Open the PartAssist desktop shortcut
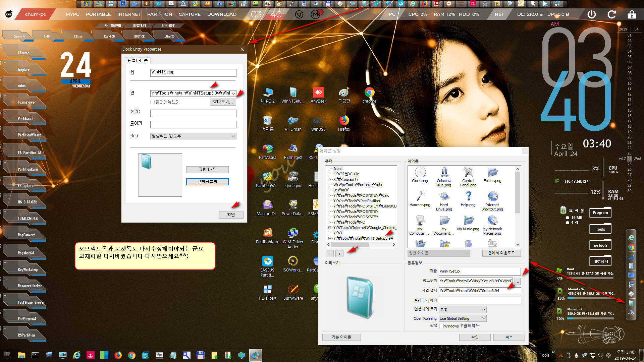This screenshot has height=362, width=644. pyautogui.click(x=267, y=151)
